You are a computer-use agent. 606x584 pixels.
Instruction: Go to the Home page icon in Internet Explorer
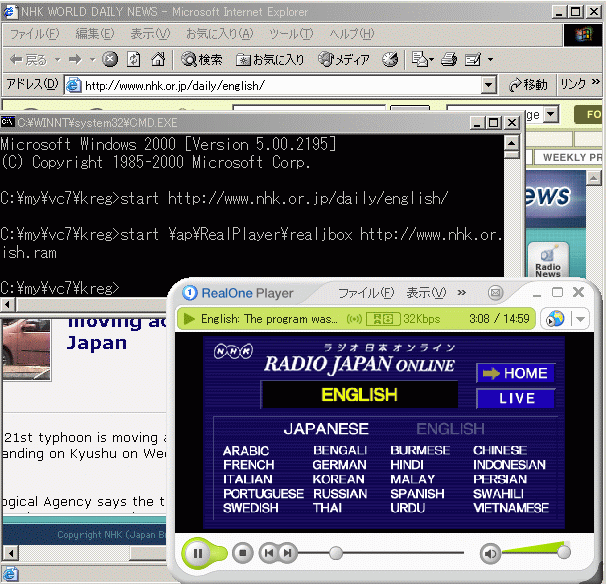(158, 60)
